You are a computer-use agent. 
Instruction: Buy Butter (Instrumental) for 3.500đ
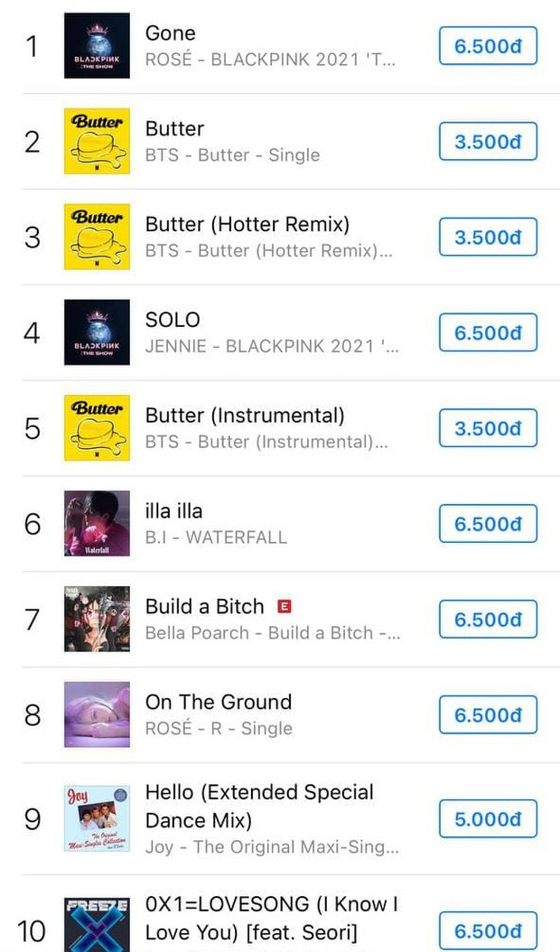488,429
